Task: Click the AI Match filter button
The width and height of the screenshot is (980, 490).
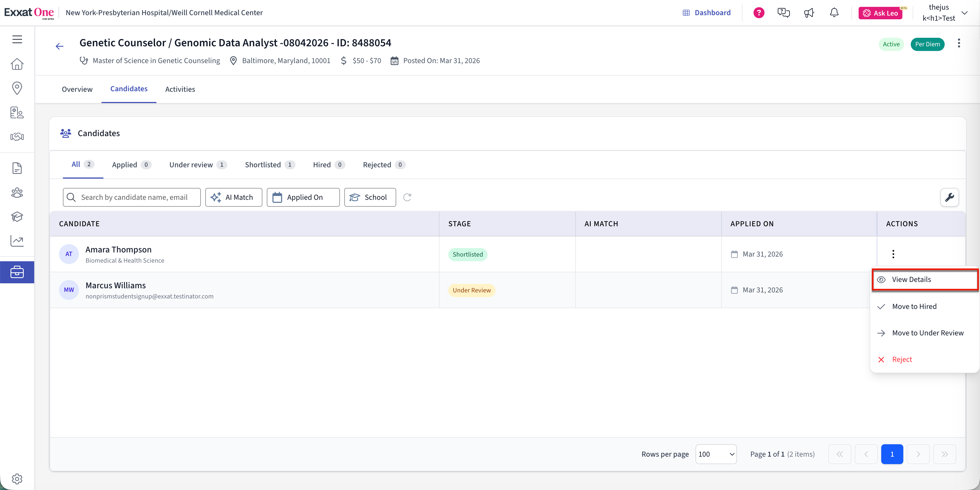Action: coord(233,197)
